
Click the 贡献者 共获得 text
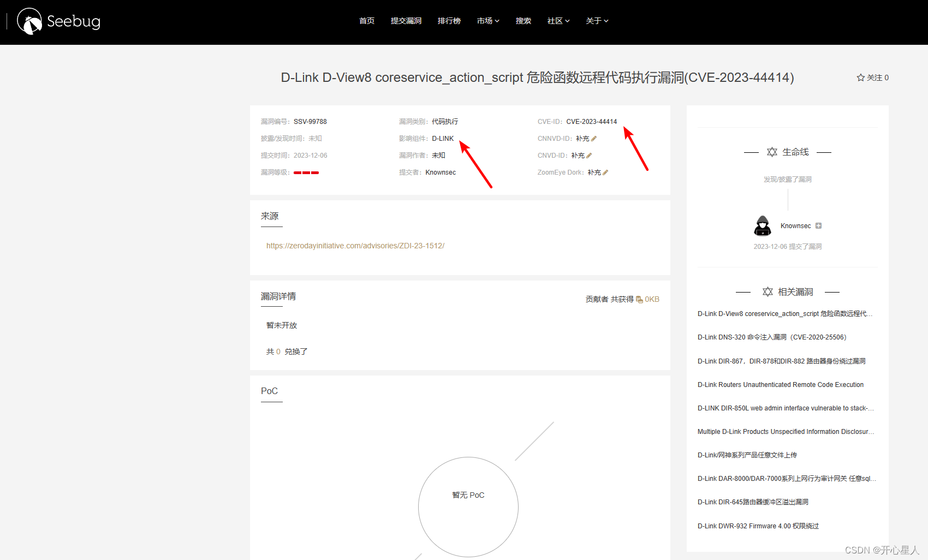pyautogui.click(x=609, y=300)
